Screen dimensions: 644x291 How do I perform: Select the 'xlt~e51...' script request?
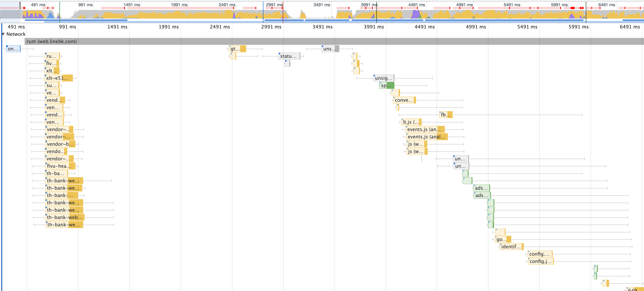[x=59, y=78]
